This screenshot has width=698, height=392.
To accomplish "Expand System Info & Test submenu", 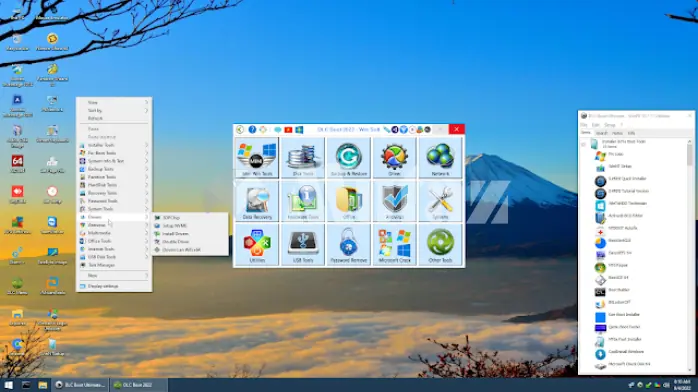I will tap(114, 161).
